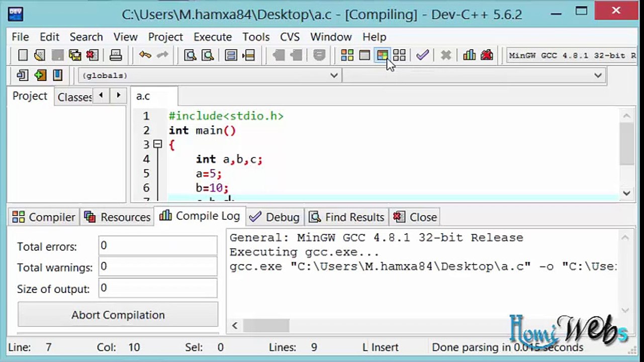The image size is (644, 362).
Task: Open the Edit menu
Action: (x=50, y=37)
